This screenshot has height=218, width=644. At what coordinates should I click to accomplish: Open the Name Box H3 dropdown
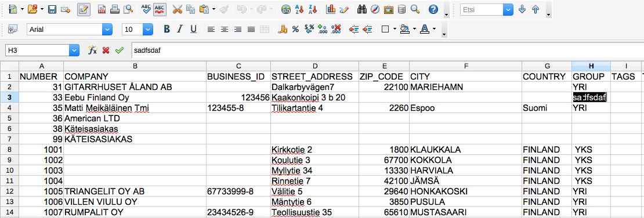(x=74, y=50)
